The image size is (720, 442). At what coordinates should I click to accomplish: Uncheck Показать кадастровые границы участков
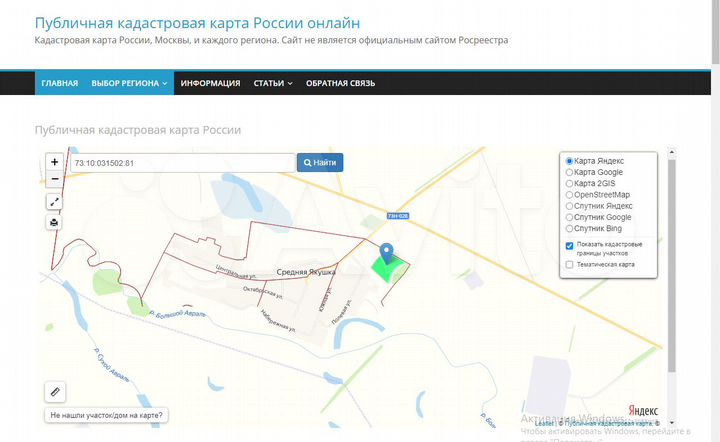[569, 246]
